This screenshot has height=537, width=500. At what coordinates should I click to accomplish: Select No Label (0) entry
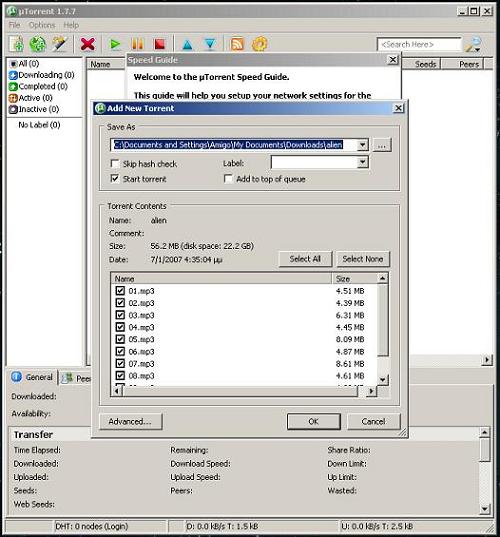[39, 125]
